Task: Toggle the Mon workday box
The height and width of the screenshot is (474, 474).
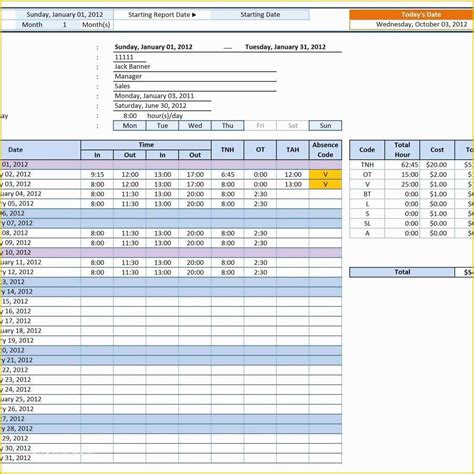Action: click(130, 126)
